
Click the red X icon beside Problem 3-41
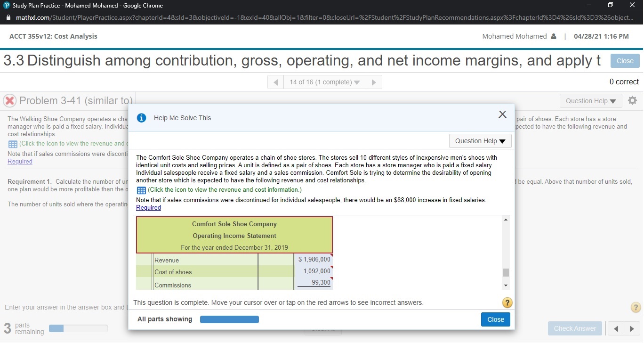[8, 100]
